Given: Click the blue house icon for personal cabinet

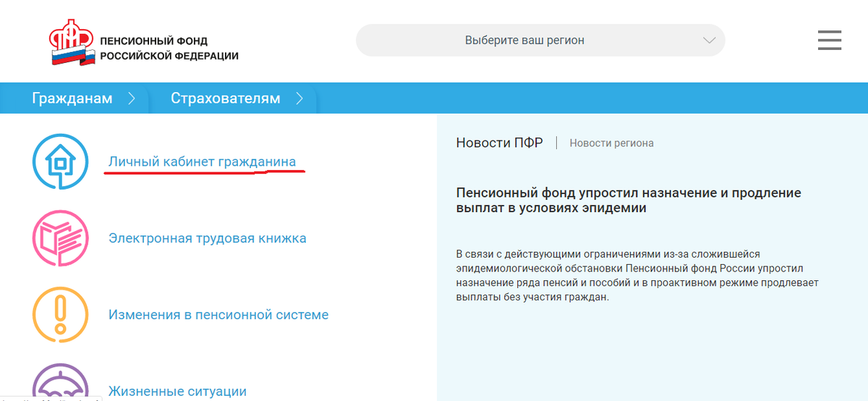Looking at the screenshot, I should [x=61, y=161].
